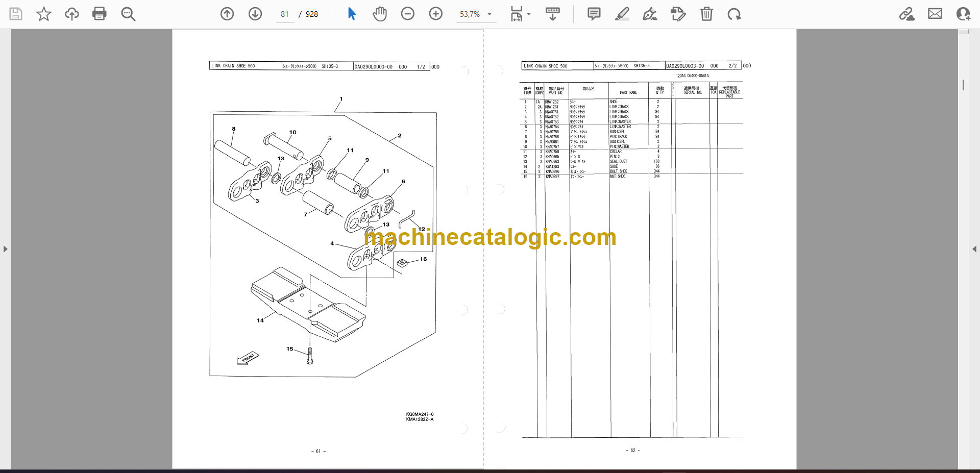Zoom out with the minus button
Image resolution: width=980 pixels, height=473 pixels.
408,14
